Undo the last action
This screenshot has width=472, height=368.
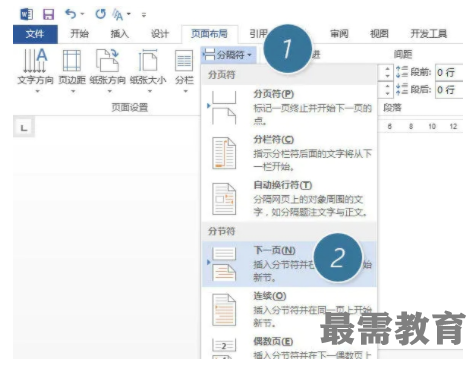70,14
